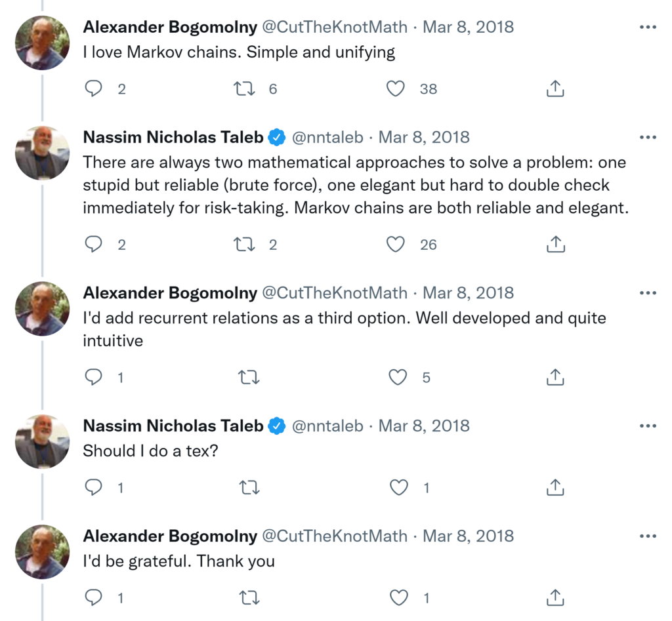
Task: Reply to the "I'd be grateful" tweet
Action: (94, 597)
